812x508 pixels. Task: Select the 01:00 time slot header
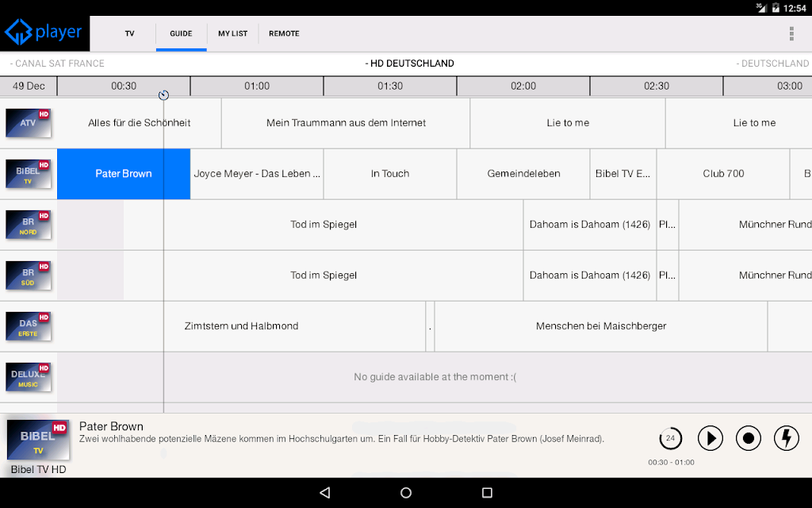click(x=257, y=86)
